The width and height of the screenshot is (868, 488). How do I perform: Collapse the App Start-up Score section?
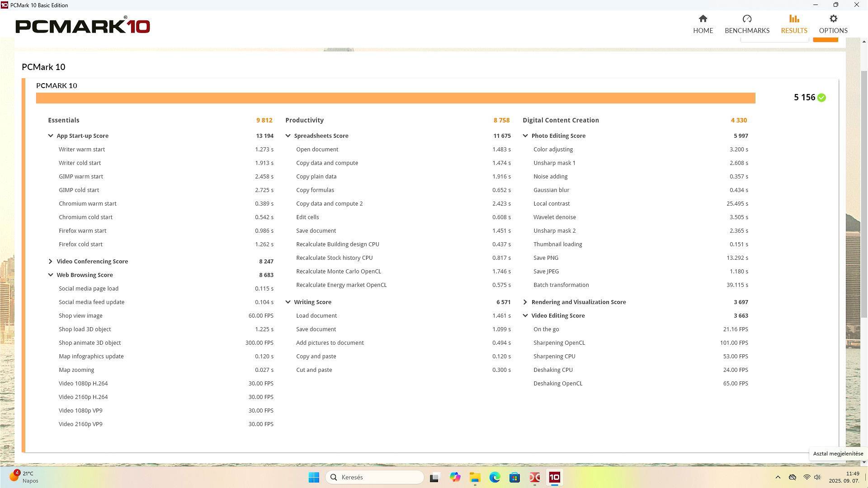coord(51,136)
